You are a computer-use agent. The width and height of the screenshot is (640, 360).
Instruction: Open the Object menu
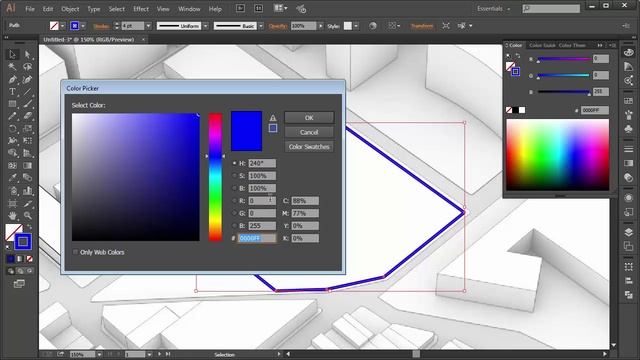pyautogui.click(x=70, y=9)
